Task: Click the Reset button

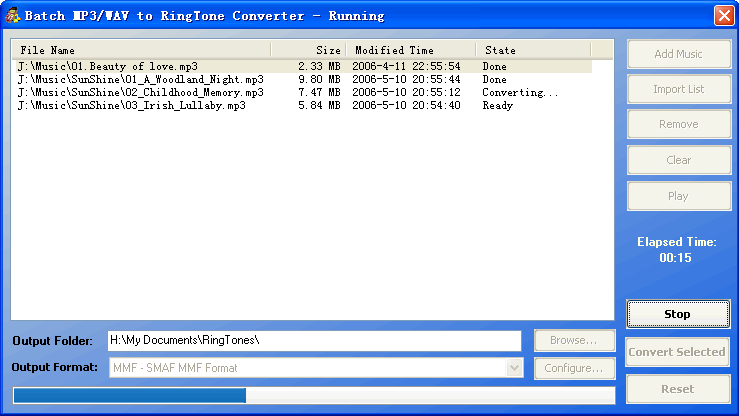Action: pos(678,389)
